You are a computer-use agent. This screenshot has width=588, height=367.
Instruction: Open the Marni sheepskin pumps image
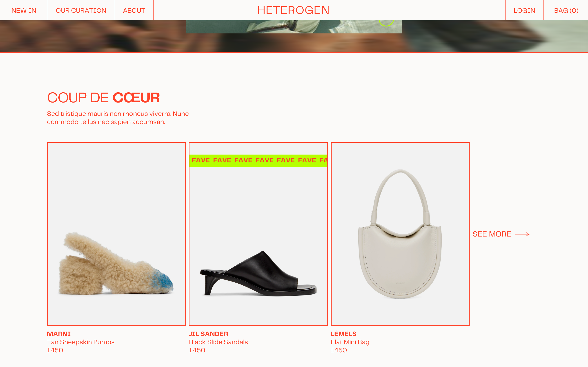point(116,234)
